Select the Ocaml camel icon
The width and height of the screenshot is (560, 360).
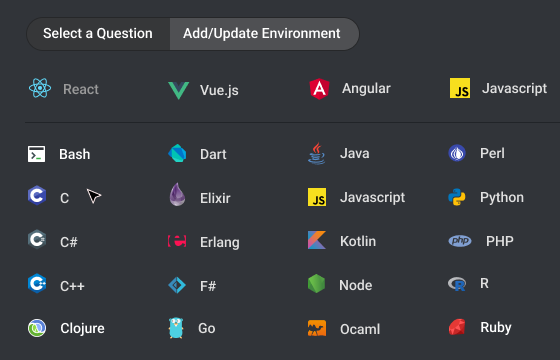tap(317, 328)
